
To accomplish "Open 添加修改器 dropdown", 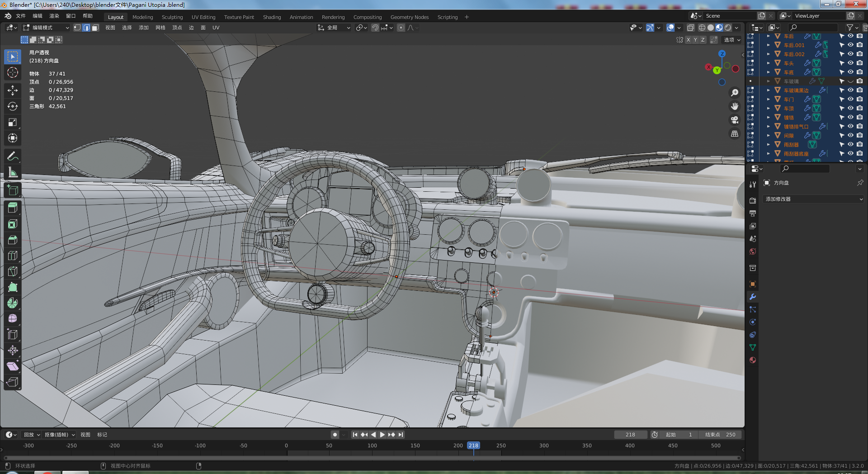I will (x=814, y=199).
